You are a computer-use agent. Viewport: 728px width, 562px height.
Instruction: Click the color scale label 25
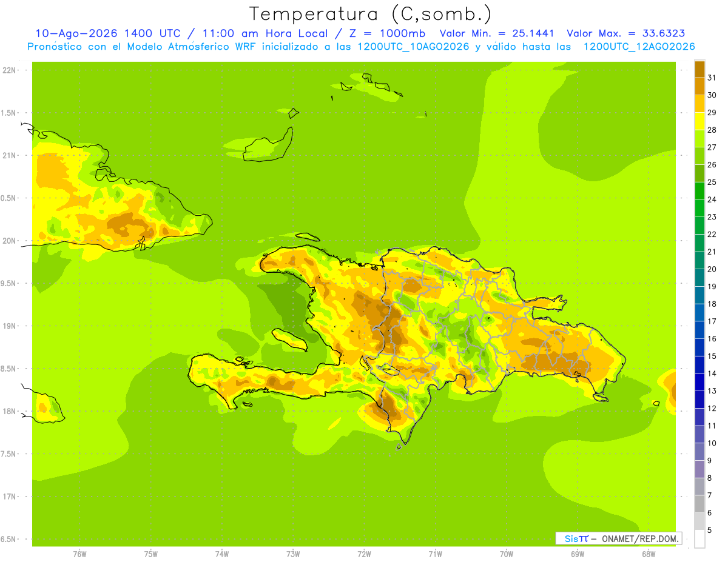pos(712,182)
